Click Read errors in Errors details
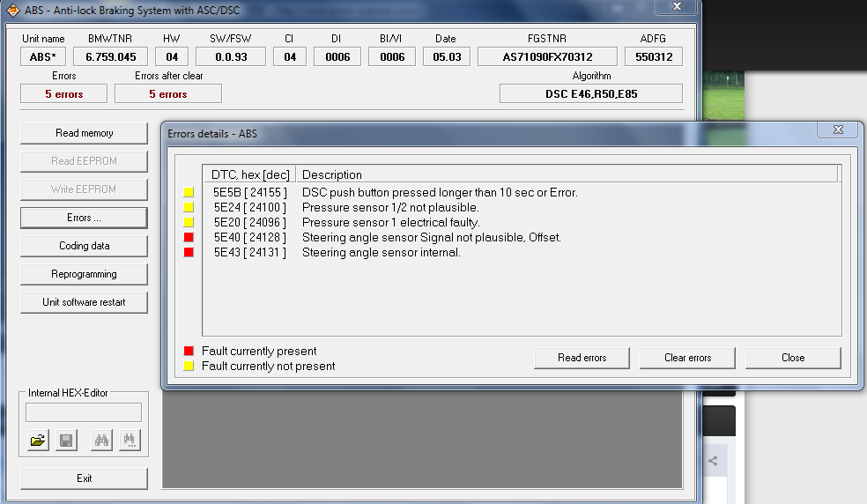Screen dimensions: 867x504 [x=582, y=358]
